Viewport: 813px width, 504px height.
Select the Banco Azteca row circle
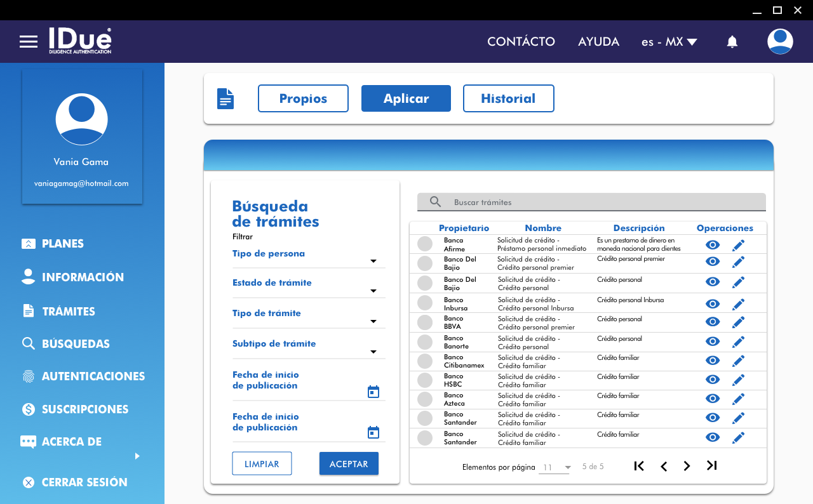pyautogui.click(x=425, y=400)
